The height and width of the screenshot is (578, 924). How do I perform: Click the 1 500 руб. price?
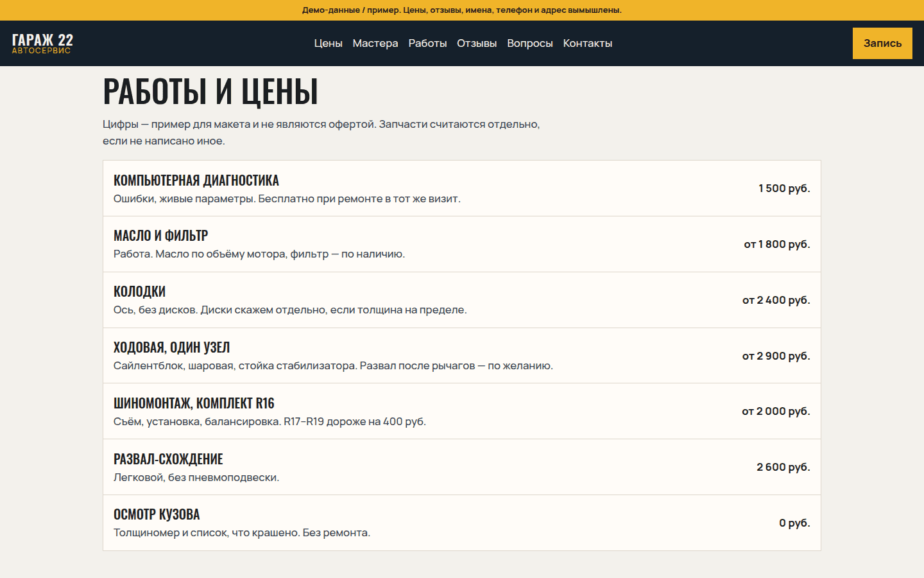tap(784, 188)
